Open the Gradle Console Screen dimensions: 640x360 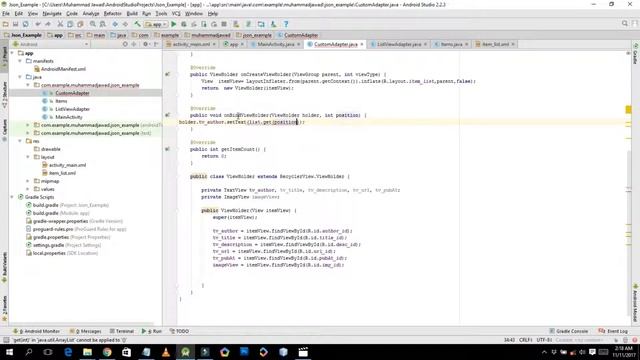coord(569,331)
